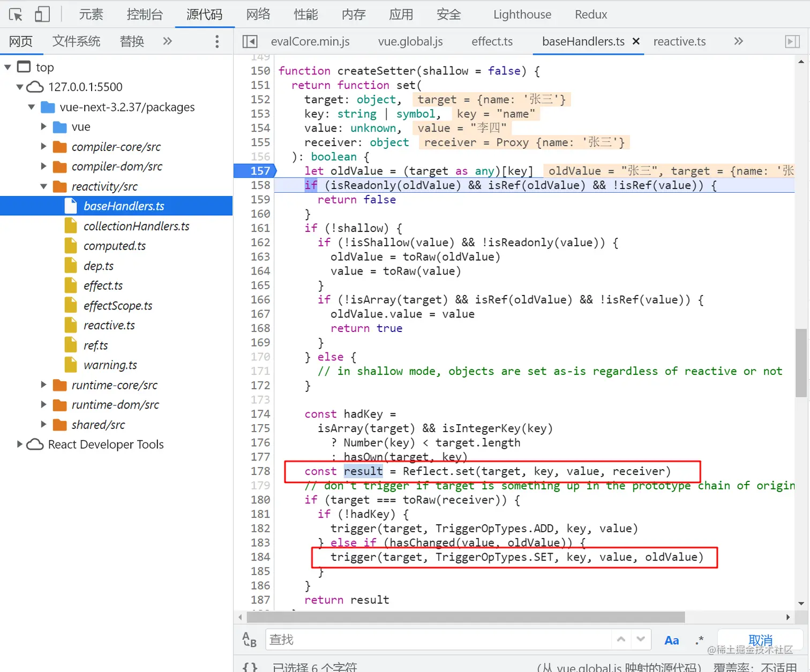Collapse the 127.0.0.1:5500 origin node
Screen dimensions: 810x672
pyautogui.click(x=20, y=87)
